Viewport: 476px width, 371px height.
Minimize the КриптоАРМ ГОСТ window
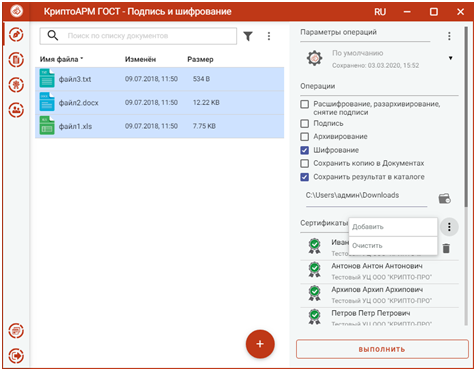point(407,12)
